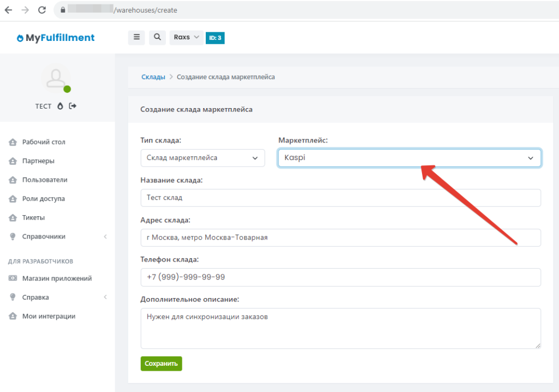This screenshot has width=559, height=392.
Task: Click into the Название склада field
Action: tap(341, 198)
